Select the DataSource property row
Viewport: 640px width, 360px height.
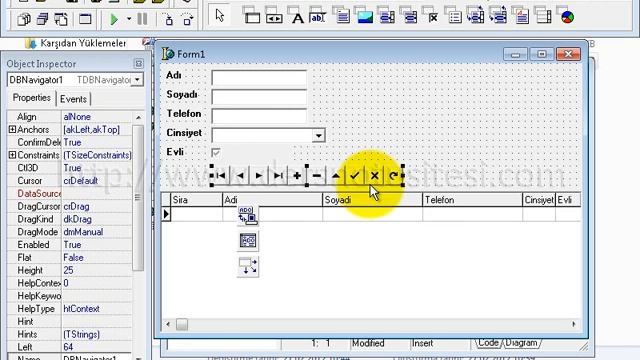pyautogui.click(x=69, y=193)
